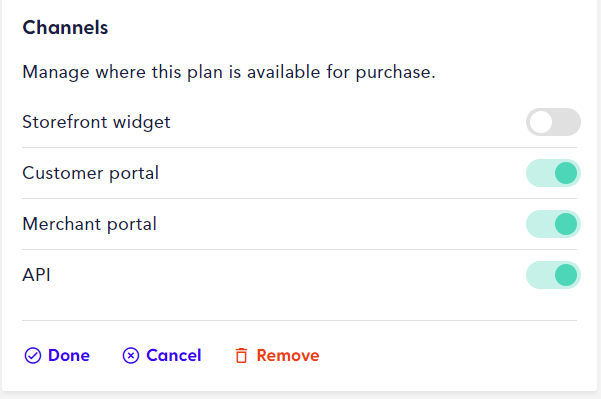Switch off the API channel toggle
Screen dimensions: 601x399
tap(553, 275)
